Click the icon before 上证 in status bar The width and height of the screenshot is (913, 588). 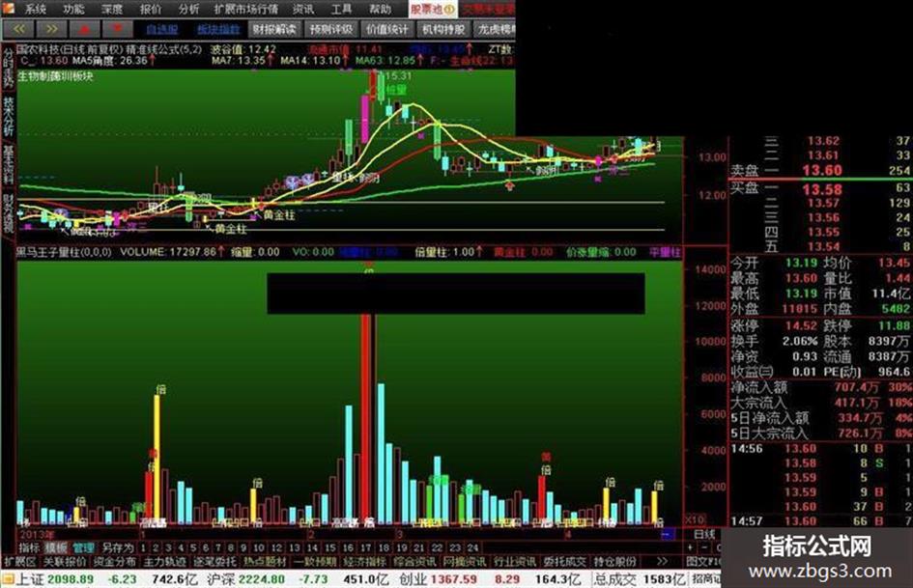point(8,579)
